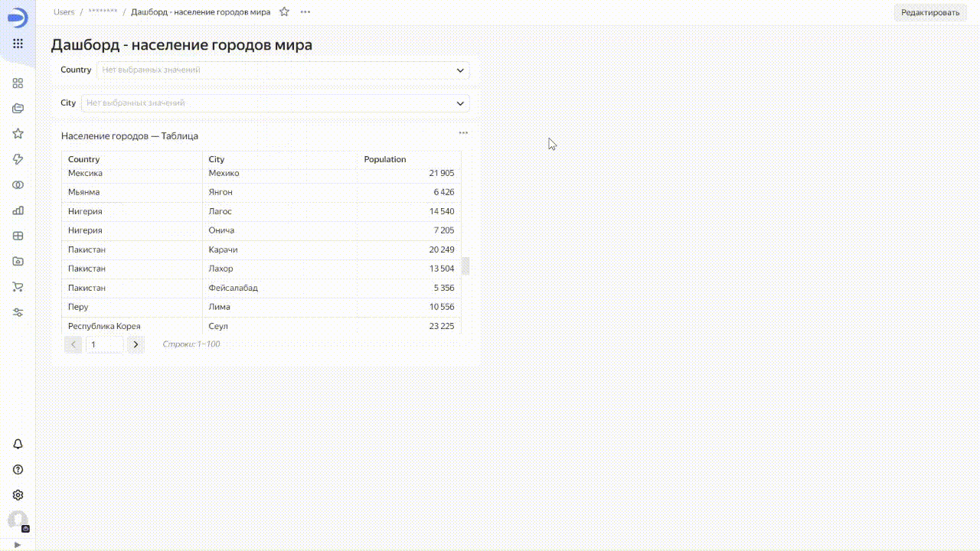
Task: Expand the City selector dropdown
Action: (x=460, y=103)
